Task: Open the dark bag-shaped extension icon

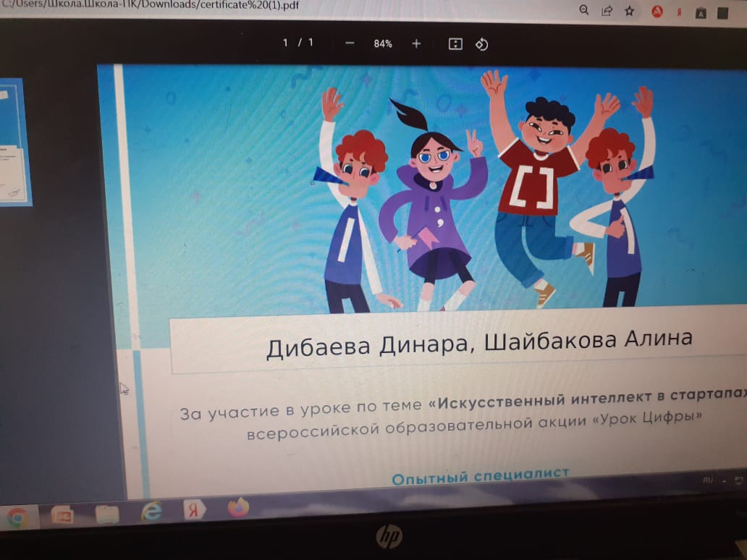Action: [701, 13]
